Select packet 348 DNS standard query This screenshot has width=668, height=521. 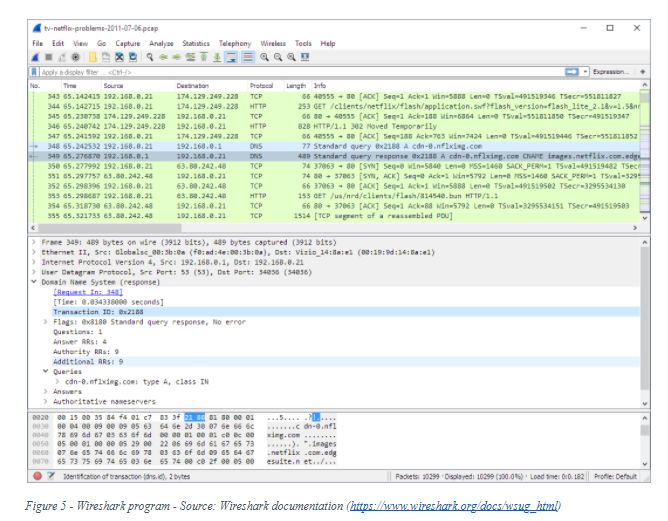[x=334, y=146]
